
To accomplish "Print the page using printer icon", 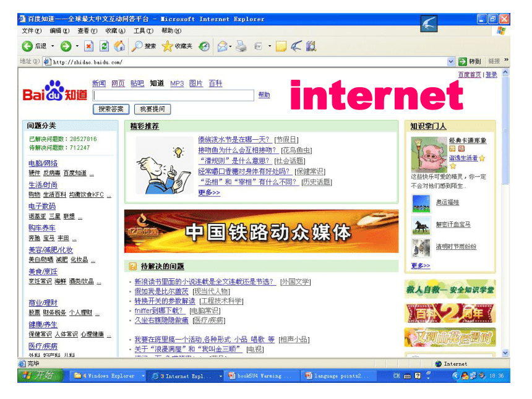I will (241, 46).
